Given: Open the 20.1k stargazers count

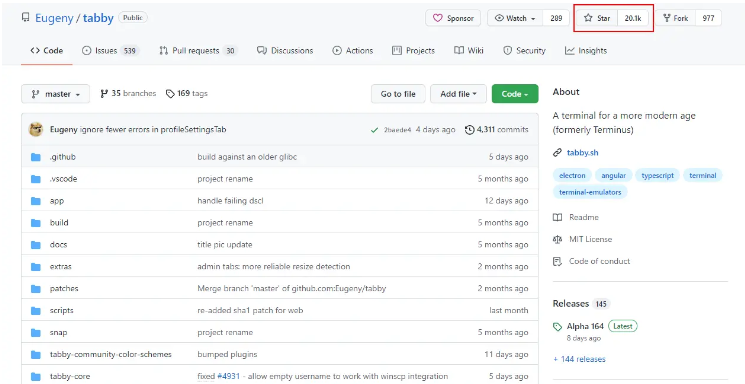Looking at the screenshot, I should coord(633,18).
